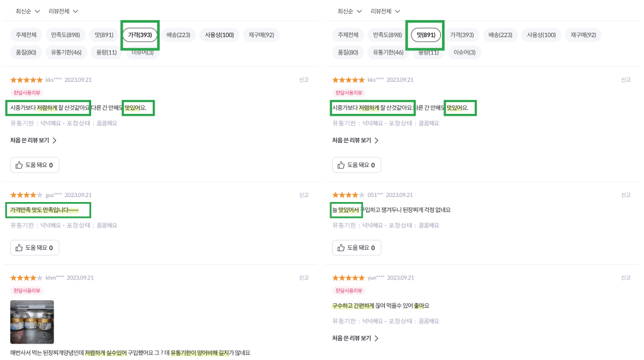Click chevron arrow beside yun**** 처음 쓴 리뷰 보기
644x360 pixels.
(377, 338)
